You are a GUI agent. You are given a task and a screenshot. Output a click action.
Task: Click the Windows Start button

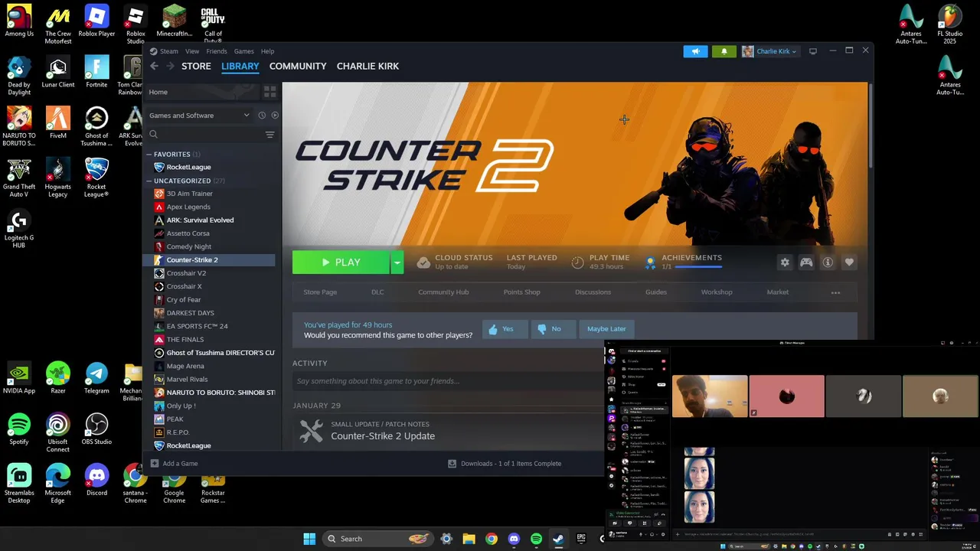tap(309, 539)
